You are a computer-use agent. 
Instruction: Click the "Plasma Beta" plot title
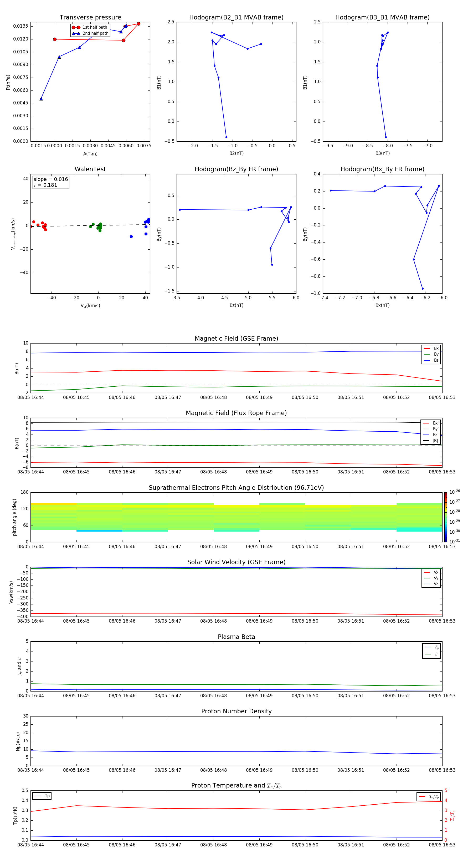click(236, 637)
